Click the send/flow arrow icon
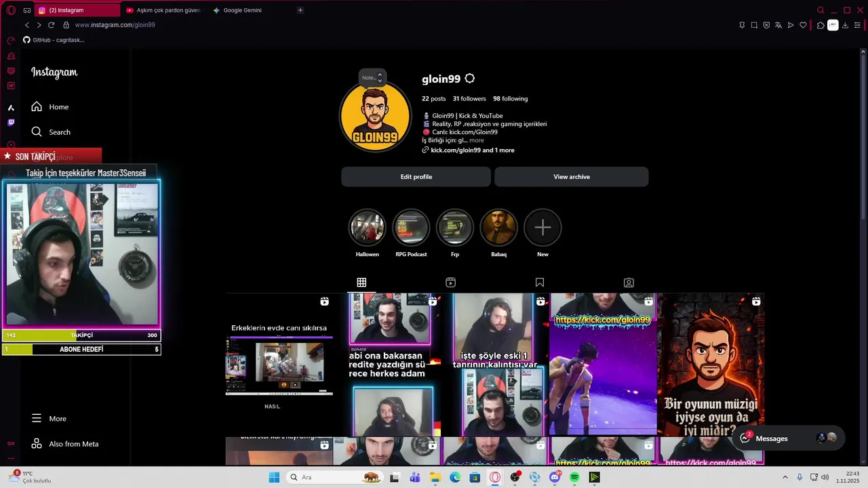The height and width of the screenshot is (488, 868). [x=791, y=25]
